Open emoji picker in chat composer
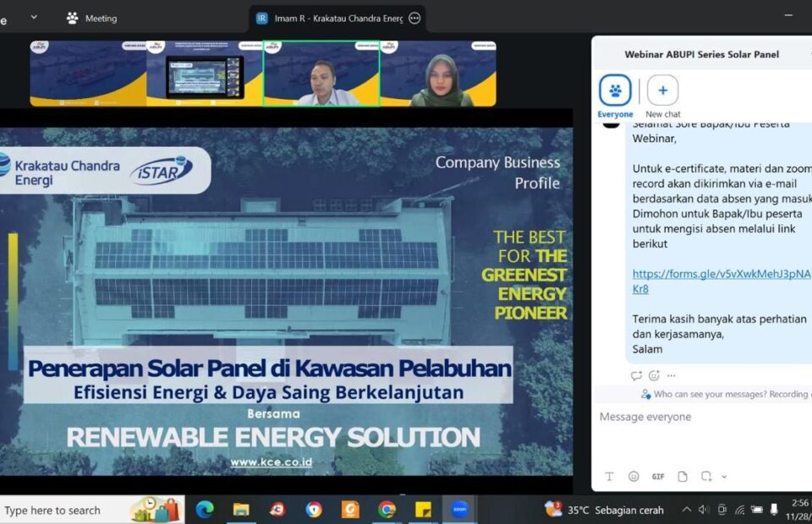 634,477
